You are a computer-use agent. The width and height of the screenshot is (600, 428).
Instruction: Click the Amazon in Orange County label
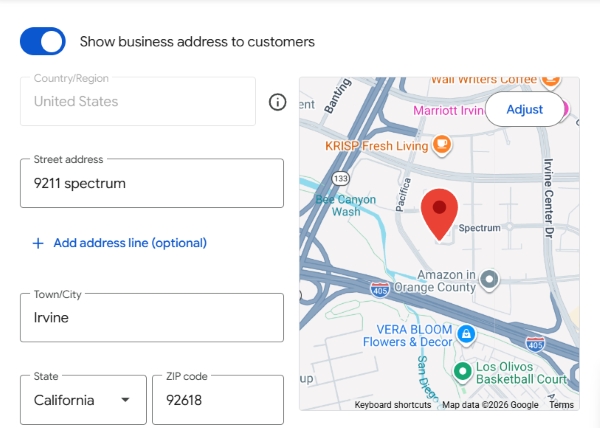[x=435, y=281]
